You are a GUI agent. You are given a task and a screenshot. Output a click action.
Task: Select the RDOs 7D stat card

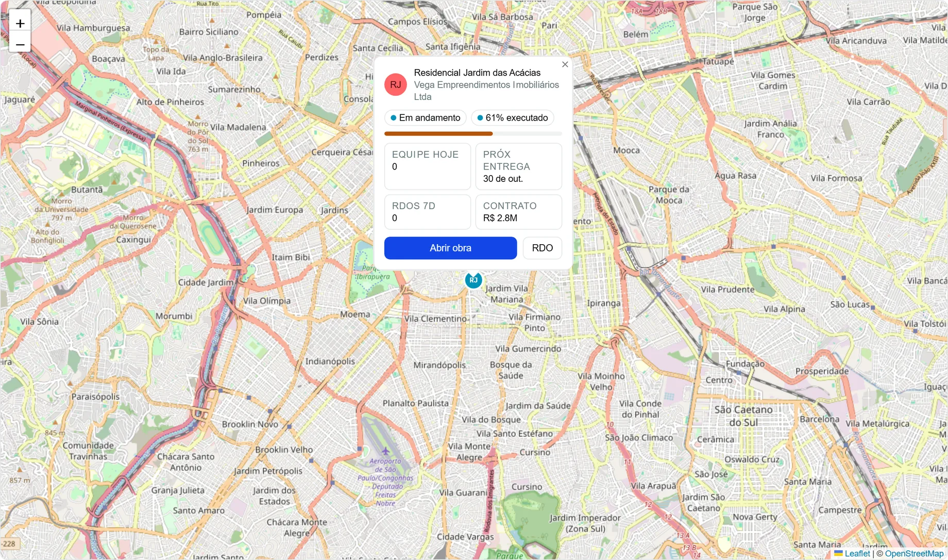(x=427, y=212)
